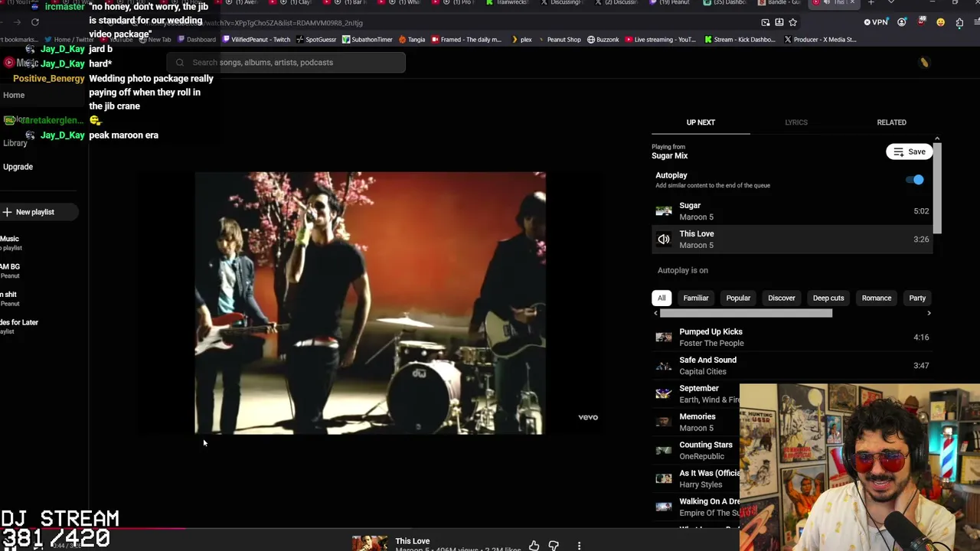Play Walking On A Dream track
Viewport: 980px width, 551px height.
[696, 507]
